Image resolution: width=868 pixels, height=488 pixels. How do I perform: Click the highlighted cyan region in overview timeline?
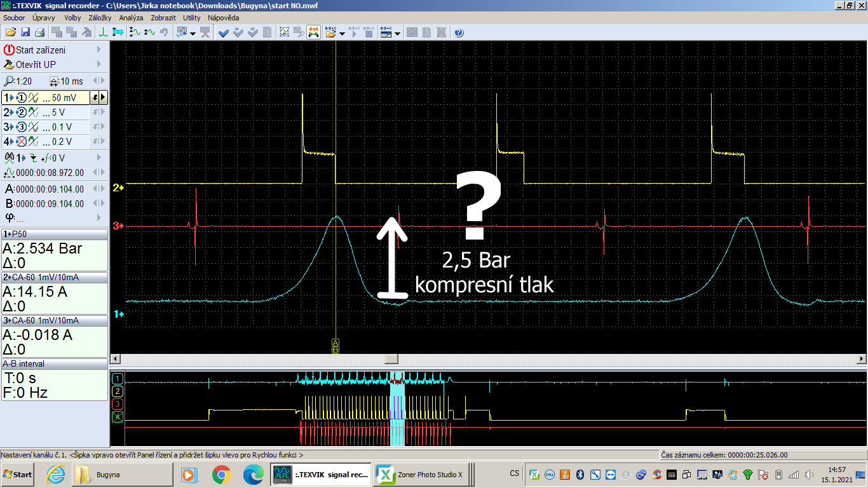point(397,407)
